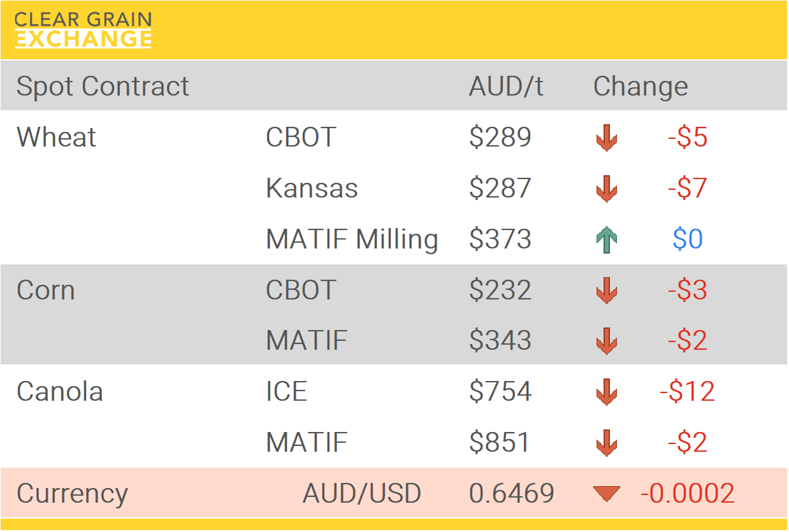
Task: Click the 0.6469 AUD/USD rate
Action: pyautogui.click(x=511, y=493)
